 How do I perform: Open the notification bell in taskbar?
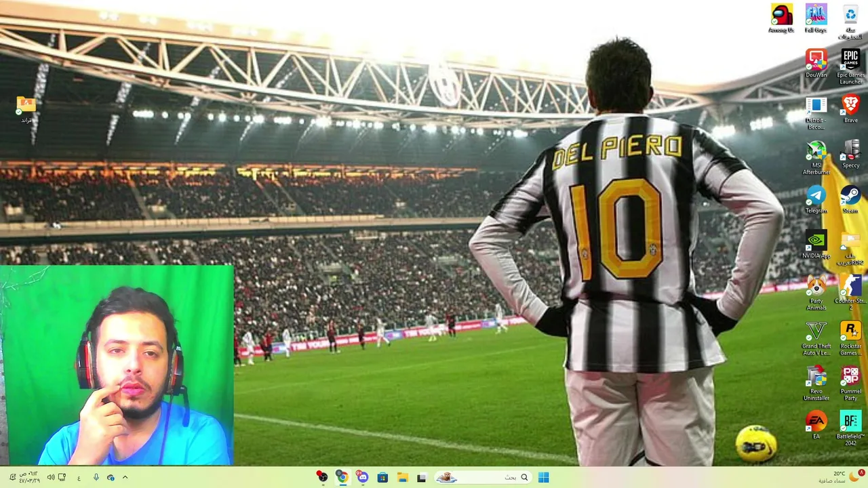coord(12,477)
